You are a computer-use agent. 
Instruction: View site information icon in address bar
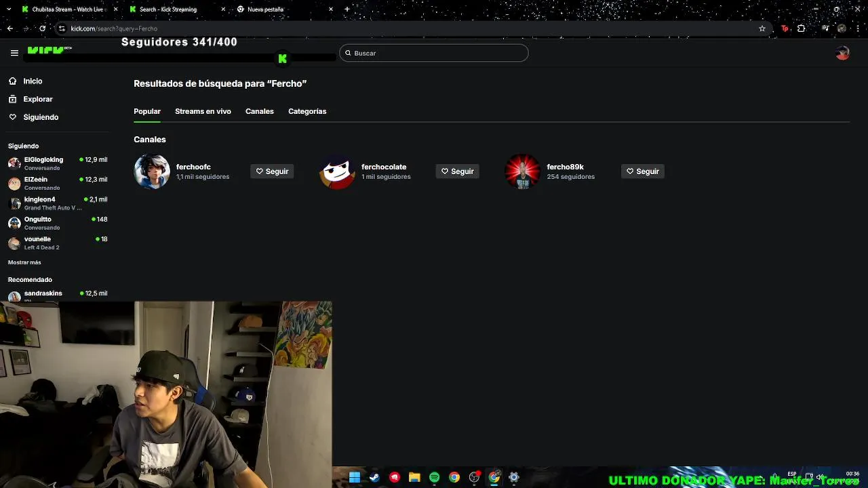click(62, 28)
